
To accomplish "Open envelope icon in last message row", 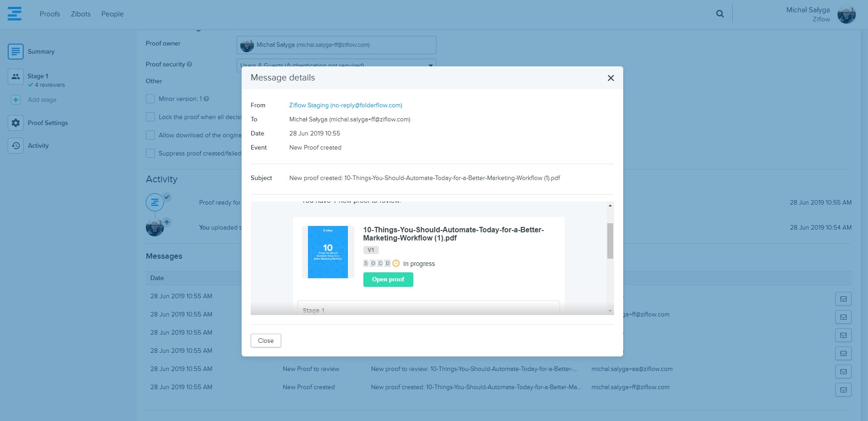I will (843, 390).
